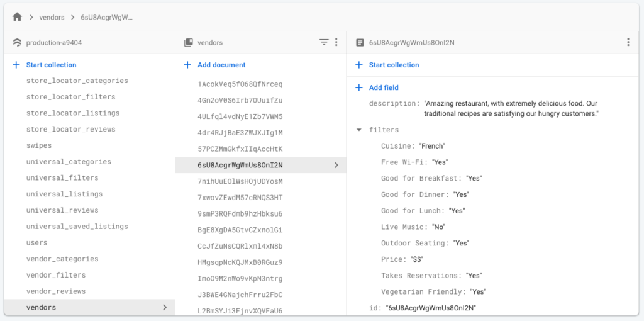Open store_locator_filters collection

coord(70,97)
